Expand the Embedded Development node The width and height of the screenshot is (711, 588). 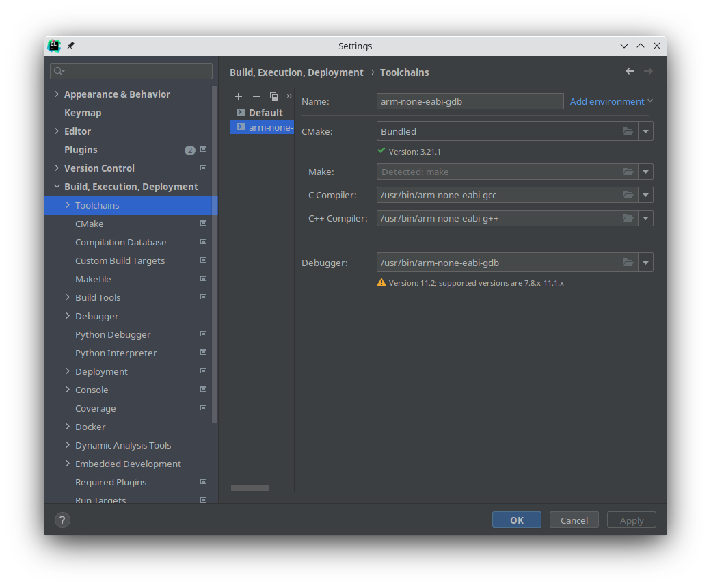tap(68, 464)
